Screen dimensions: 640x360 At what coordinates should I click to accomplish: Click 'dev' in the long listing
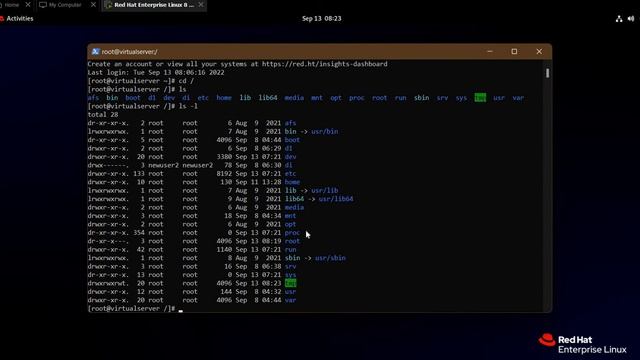point(290,157)
